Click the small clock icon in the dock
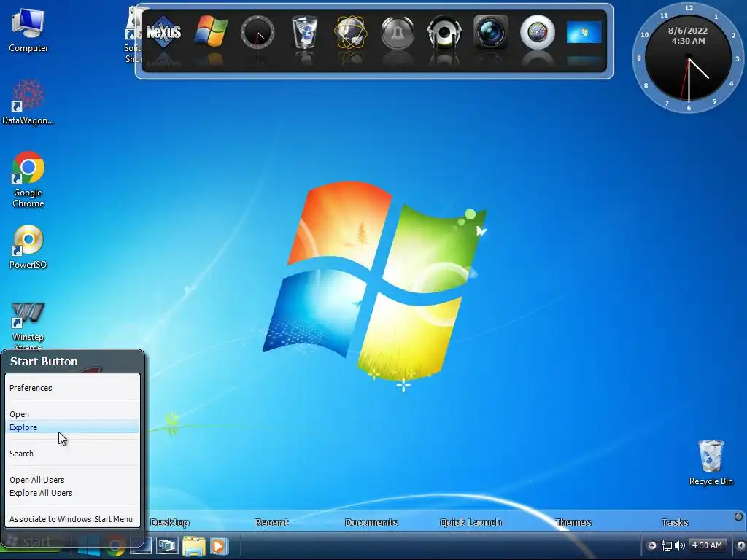Viewport: 747px width, 560px height. (x=258, y=32)
